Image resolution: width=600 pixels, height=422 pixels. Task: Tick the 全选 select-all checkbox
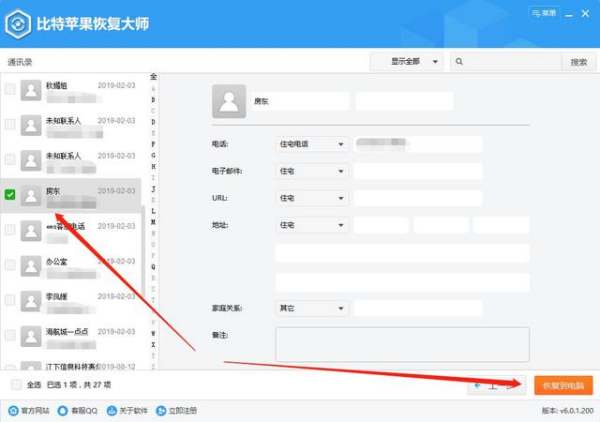pos(16,385)
